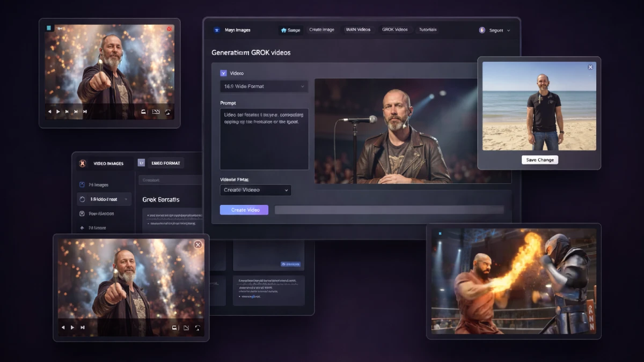Viewport: 644px width, 362px height.
Task: Click the Mayn Images logo icon
Action: point(216,30)
